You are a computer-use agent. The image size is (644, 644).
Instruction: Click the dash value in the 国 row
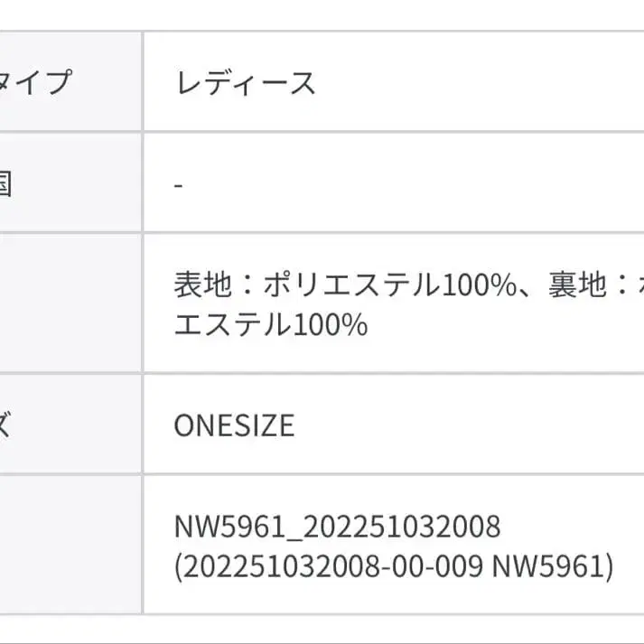tap(179, 184)
